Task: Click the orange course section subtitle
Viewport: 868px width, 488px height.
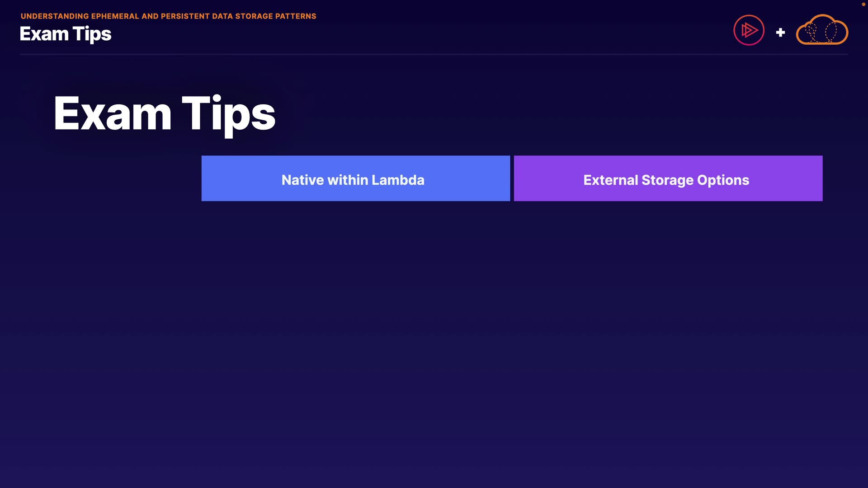Action: point(168,16)
